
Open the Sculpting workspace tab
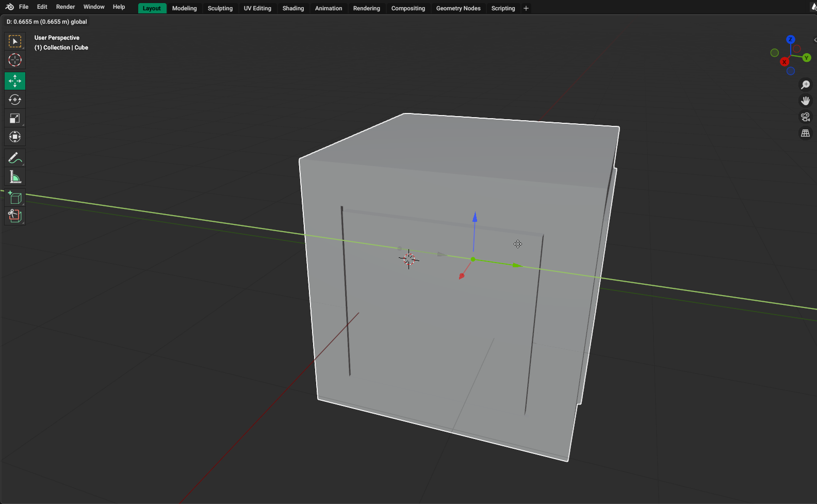pos(220,8)
